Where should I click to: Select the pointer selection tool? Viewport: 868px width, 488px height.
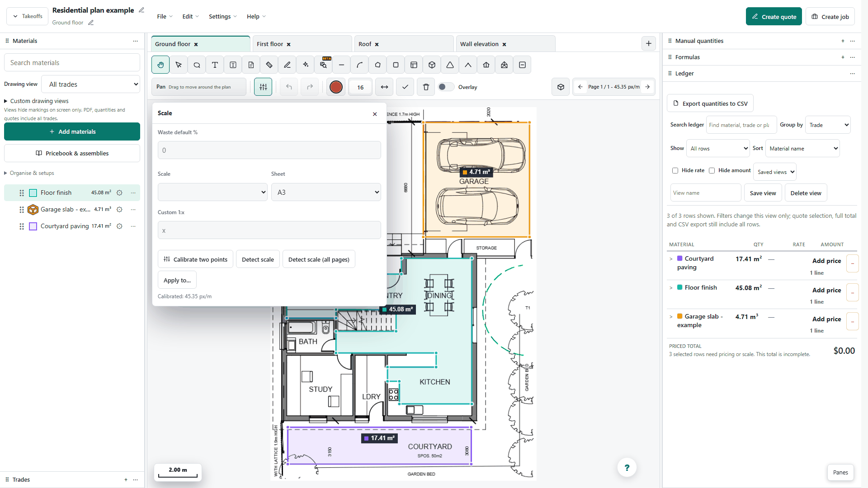click(179, 65)
